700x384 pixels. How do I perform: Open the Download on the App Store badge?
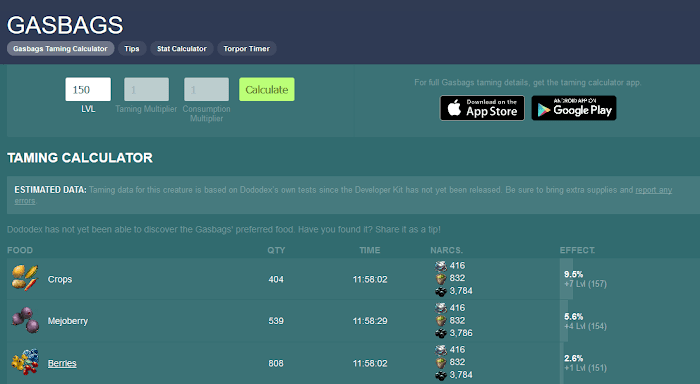[482, 108]
